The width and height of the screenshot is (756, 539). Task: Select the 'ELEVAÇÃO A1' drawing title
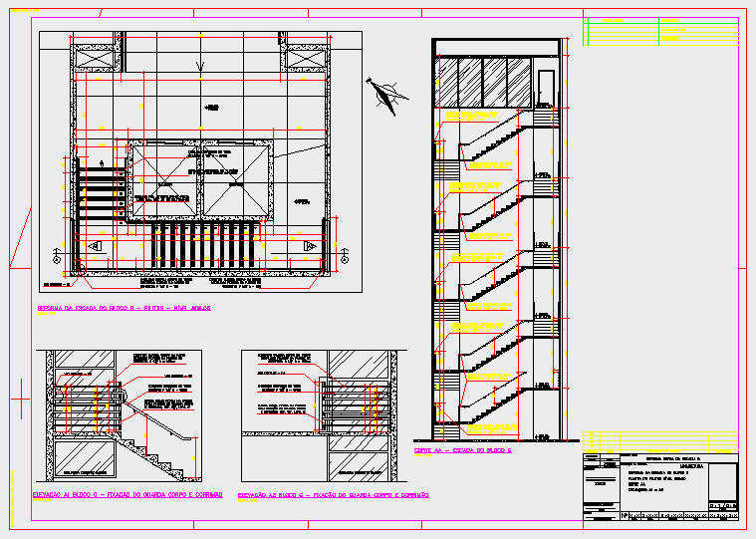tap(127, 495)
